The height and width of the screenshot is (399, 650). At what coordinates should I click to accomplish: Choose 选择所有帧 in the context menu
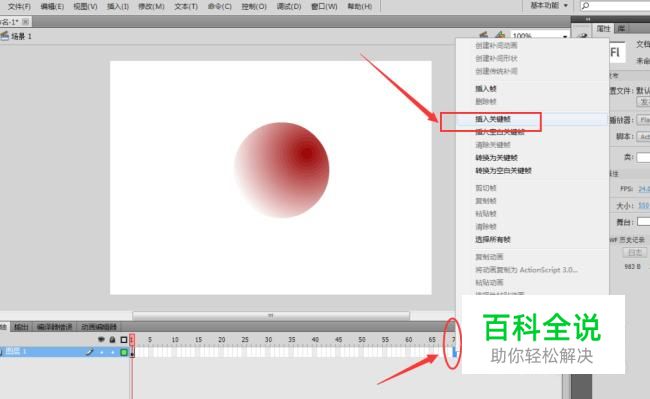[493, 239]
